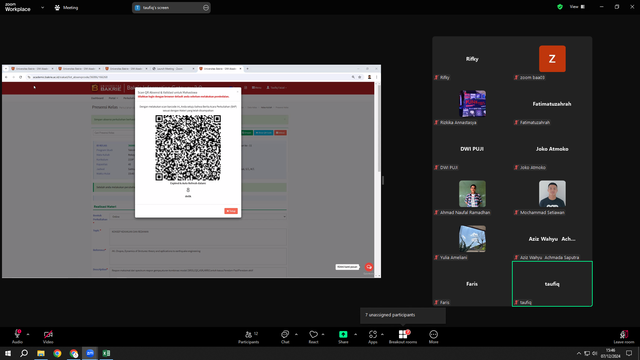640x360 pixels.
Task: Open File Explorer from the taskbar
Action: tap(41, 353)
